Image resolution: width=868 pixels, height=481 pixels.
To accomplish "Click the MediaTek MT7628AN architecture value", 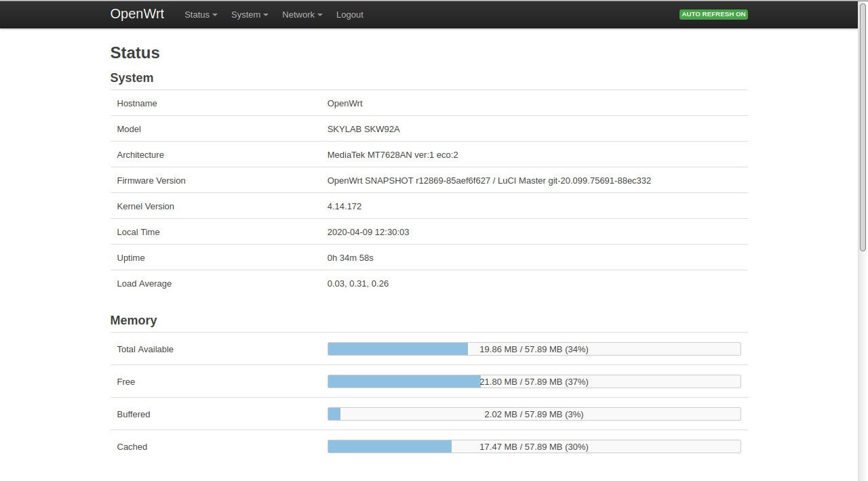I will pyautogui.click(x=392, y=155).
